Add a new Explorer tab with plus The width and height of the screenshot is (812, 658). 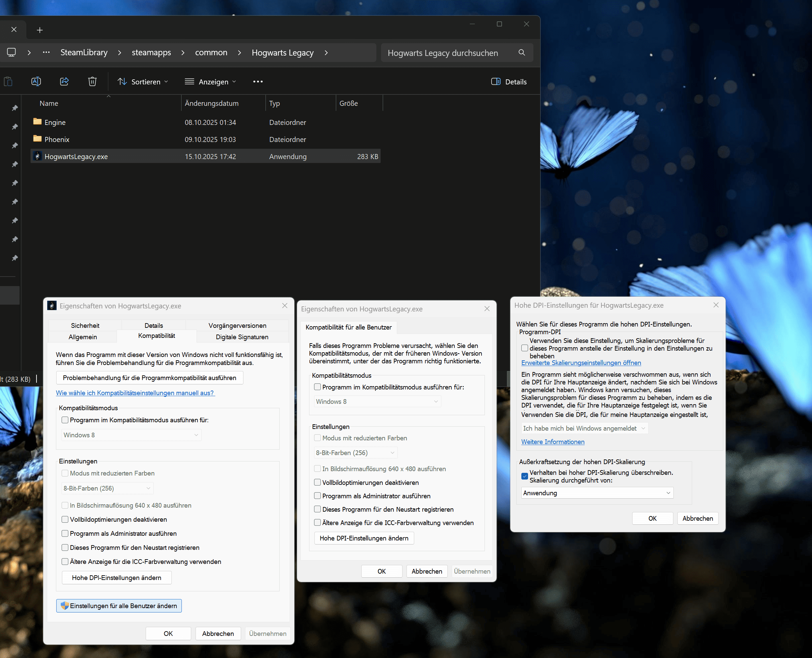click(x=40, y=30)
